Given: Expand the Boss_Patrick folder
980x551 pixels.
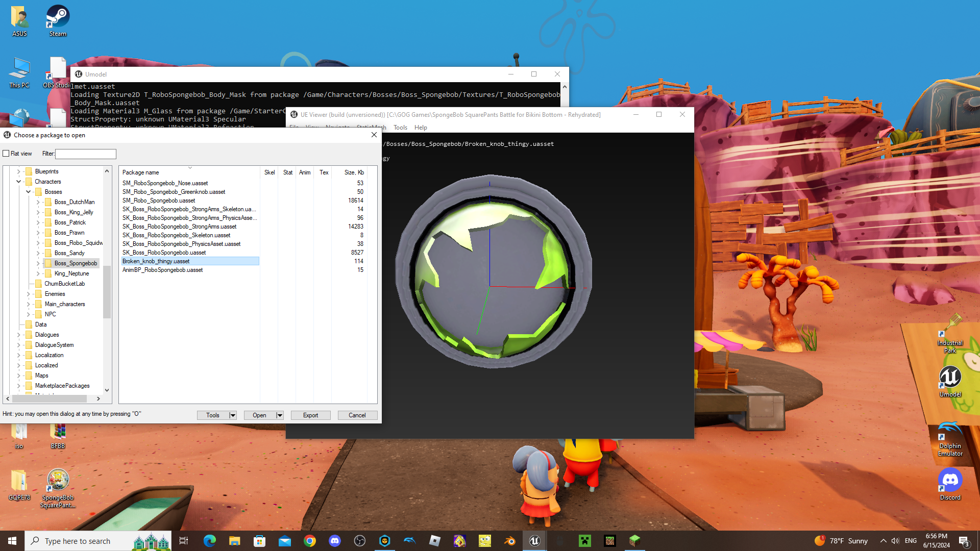Looking at the screenshot, I should pyautogui.click(x=38, y=222).
